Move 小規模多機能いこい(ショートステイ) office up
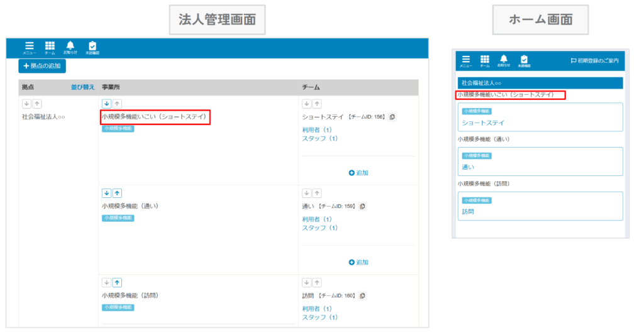The image size is (644, 335). [117, 104]
